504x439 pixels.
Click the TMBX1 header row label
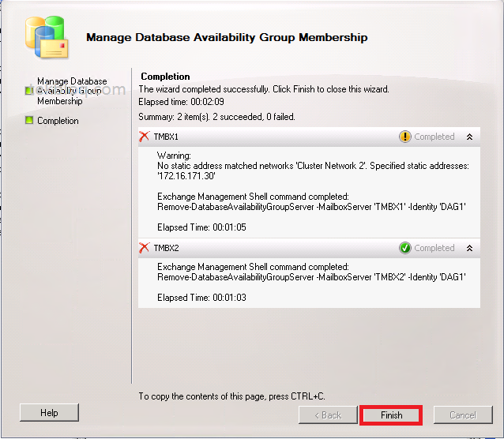[x=166, y=137]
